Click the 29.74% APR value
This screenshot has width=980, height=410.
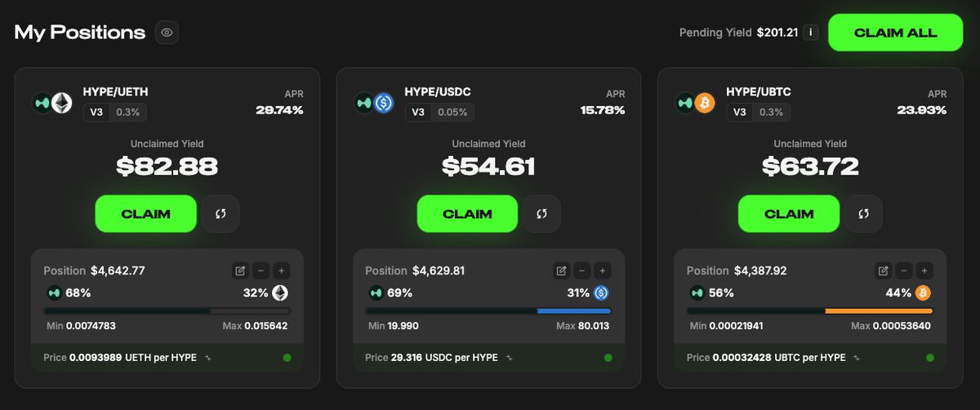tap(279, 110)
